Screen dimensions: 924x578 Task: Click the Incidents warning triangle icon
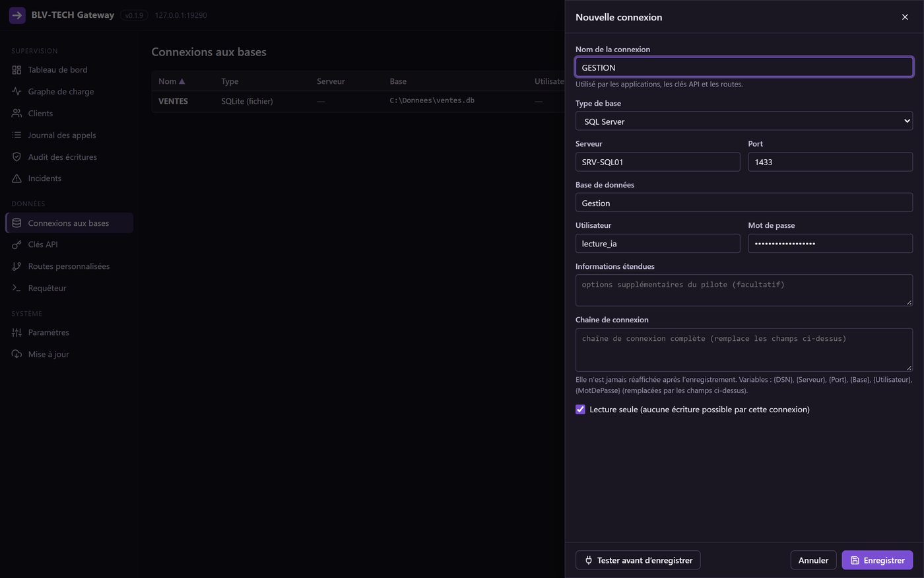[16, 178]
